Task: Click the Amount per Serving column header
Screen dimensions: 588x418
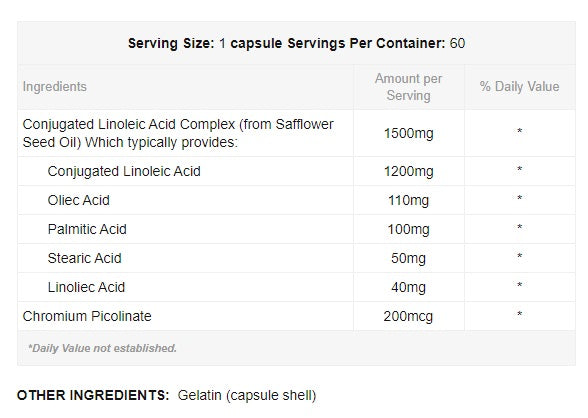Action: (x=408, y=87)
